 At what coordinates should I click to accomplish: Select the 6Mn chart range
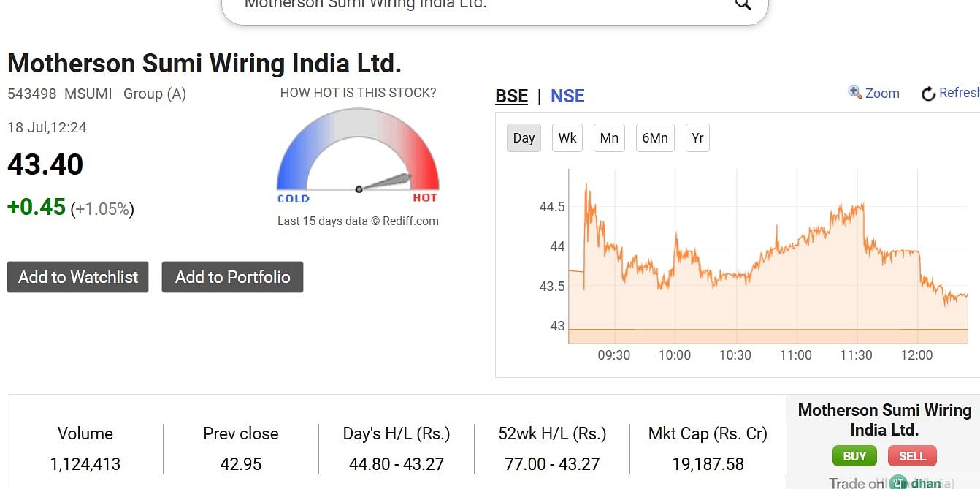[655, 137]
